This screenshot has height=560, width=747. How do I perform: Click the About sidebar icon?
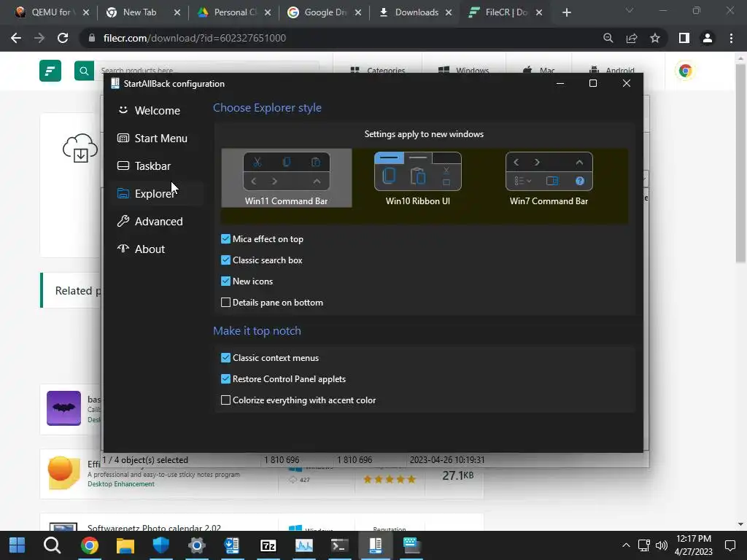pyautogui.click(x=123, y=249)
